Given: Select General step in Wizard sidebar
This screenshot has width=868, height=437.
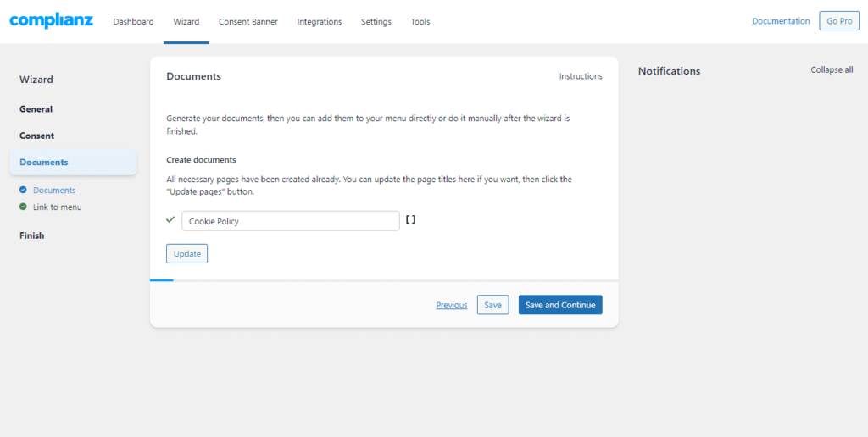Looking at the screenshot, I should pyautogui.click(x=36, y=109).
